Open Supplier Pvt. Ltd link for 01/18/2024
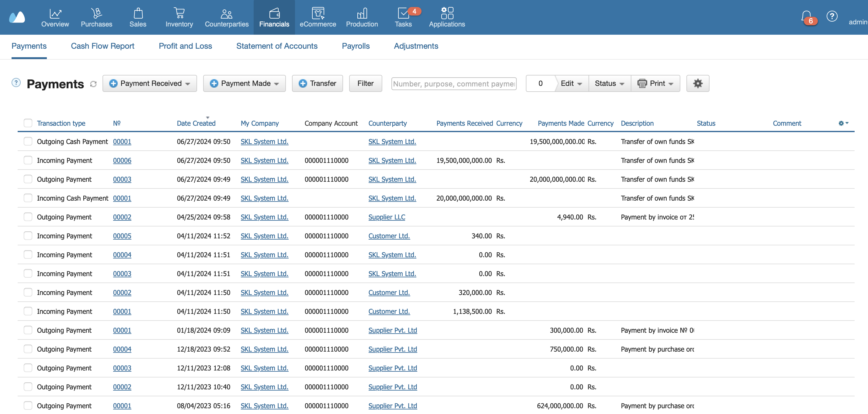Image resolution: width=868 pixels, height=414 pixels. (x=393, y=330)
